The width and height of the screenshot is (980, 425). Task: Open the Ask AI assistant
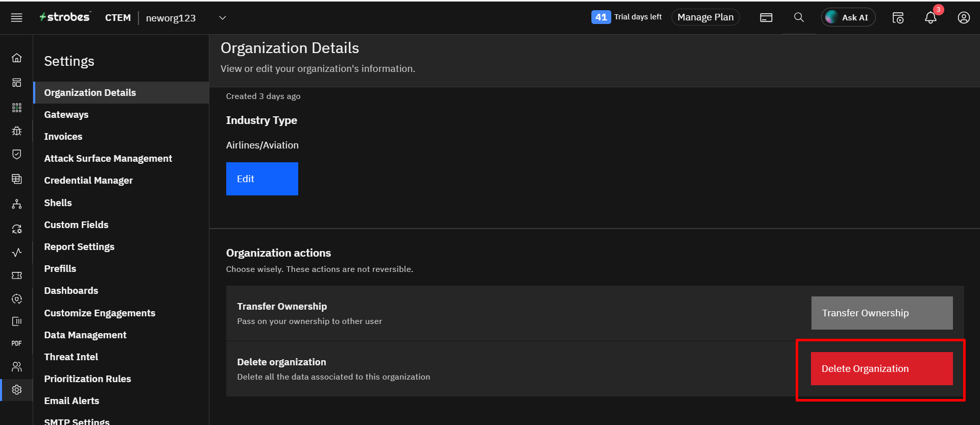click(848, 18)
